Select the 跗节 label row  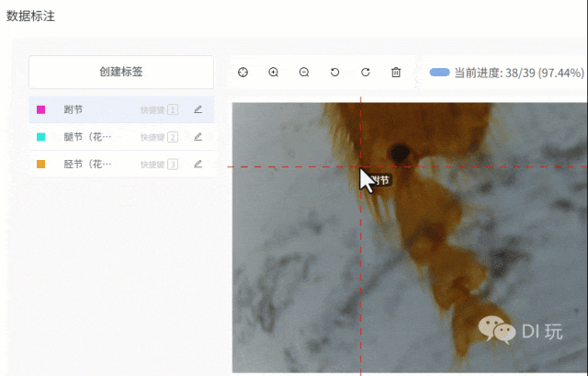(x=121, y=109)
